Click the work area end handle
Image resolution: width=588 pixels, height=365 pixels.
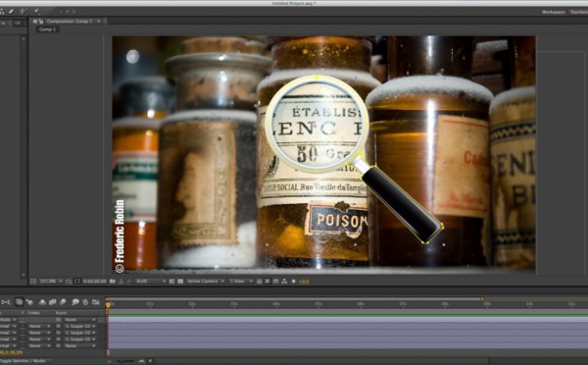tap(482, 299)
